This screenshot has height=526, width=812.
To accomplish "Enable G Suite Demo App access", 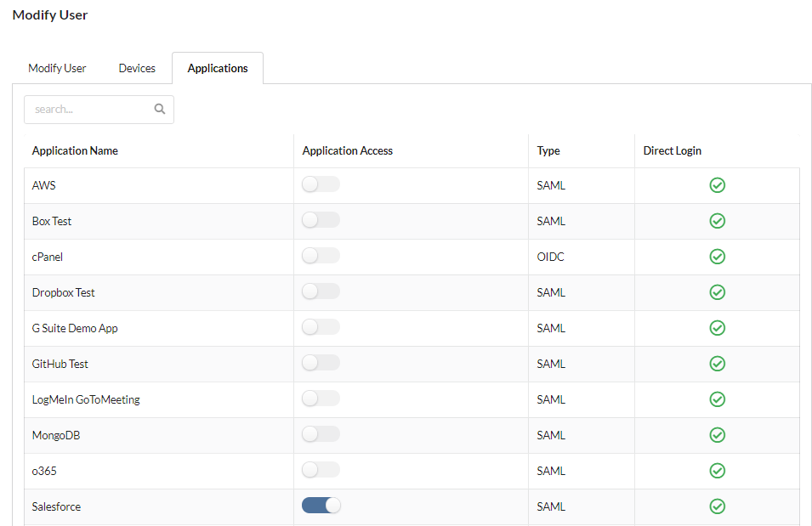I will coord(321,327).
